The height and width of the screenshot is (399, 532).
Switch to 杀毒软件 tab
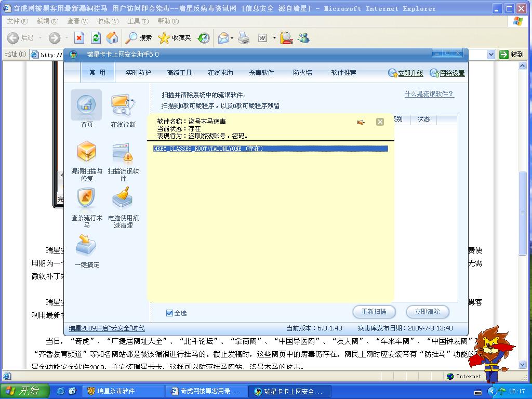[262, 72]
